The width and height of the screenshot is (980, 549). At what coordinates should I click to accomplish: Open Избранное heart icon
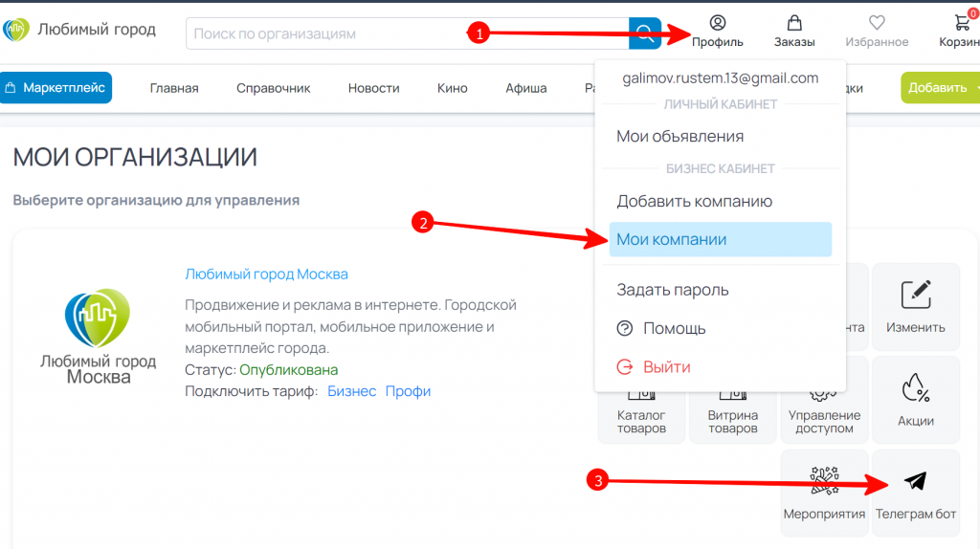[877, 23]
